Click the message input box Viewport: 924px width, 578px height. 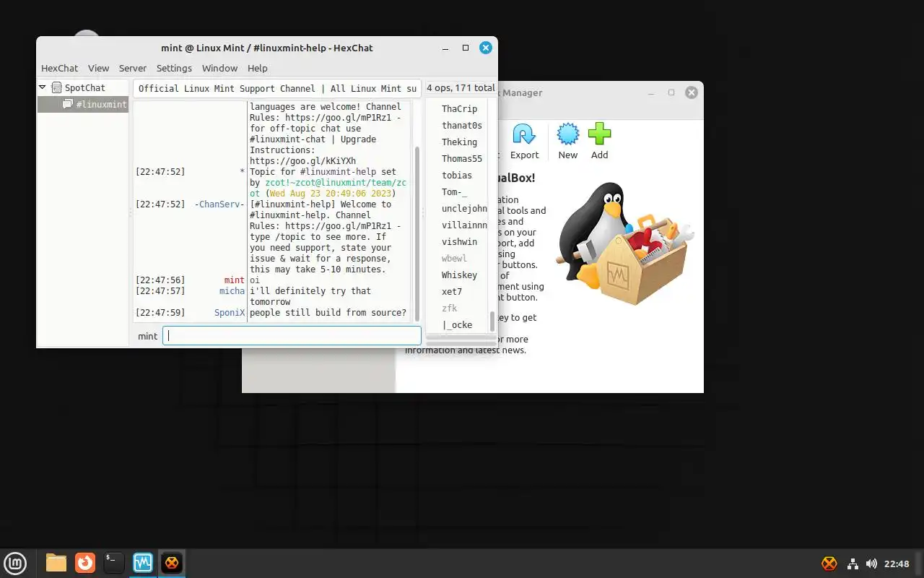[292, 335]
